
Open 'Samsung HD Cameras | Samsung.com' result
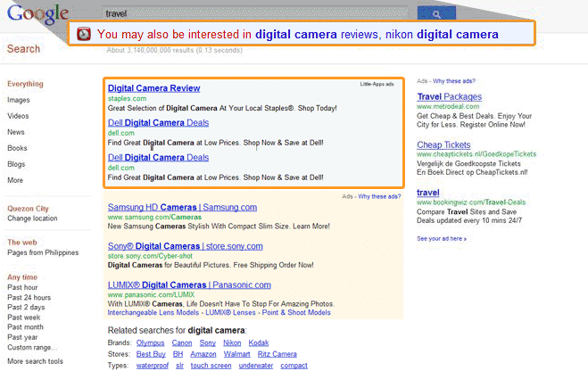point(182,207)
